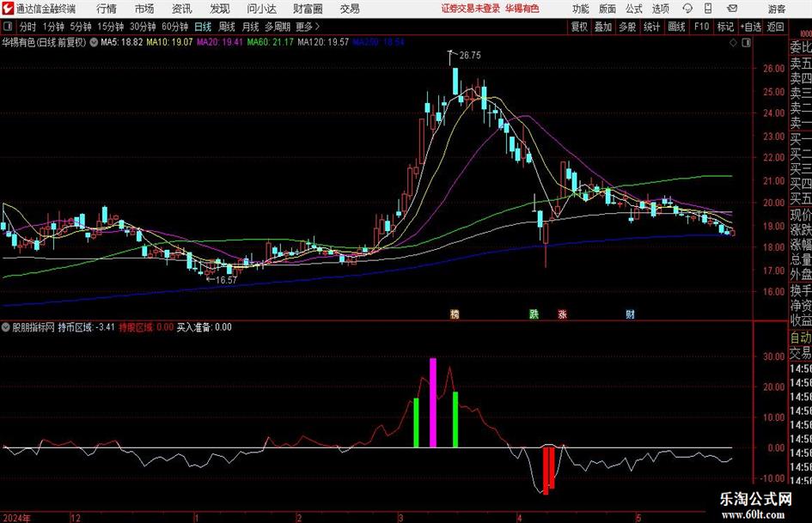Image resolution: width=812 pixels, height=523 pixels.
Task: Click the 复权 button
Action: point(579,27)
